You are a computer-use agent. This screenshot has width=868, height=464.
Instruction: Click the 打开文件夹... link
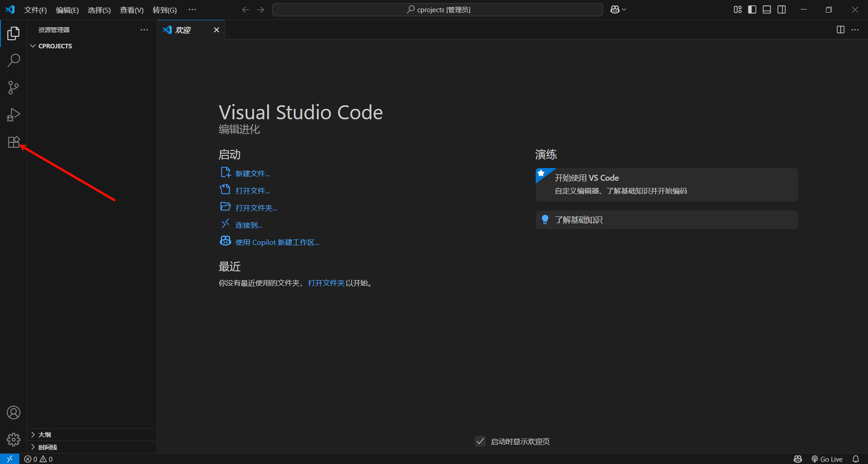pos(256,208)
